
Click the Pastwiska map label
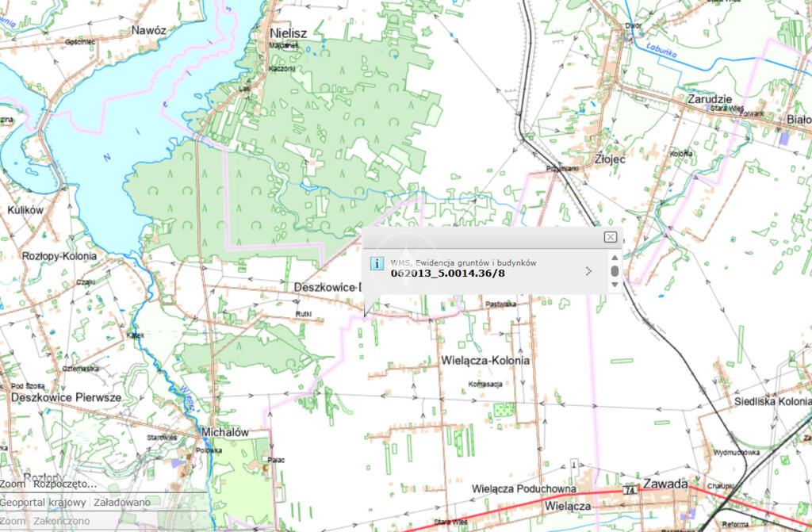(501, 304)
